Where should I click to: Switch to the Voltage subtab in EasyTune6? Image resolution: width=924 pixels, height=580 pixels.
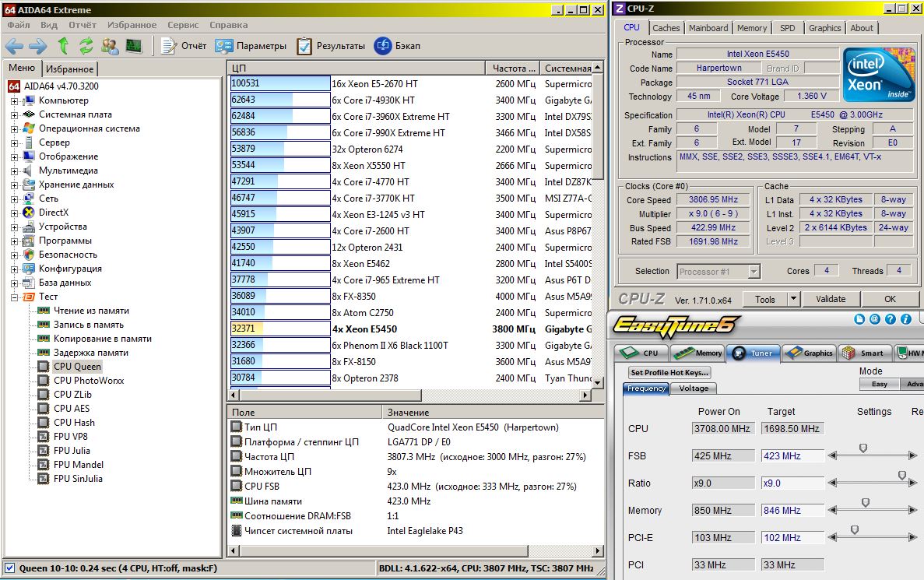694,388
